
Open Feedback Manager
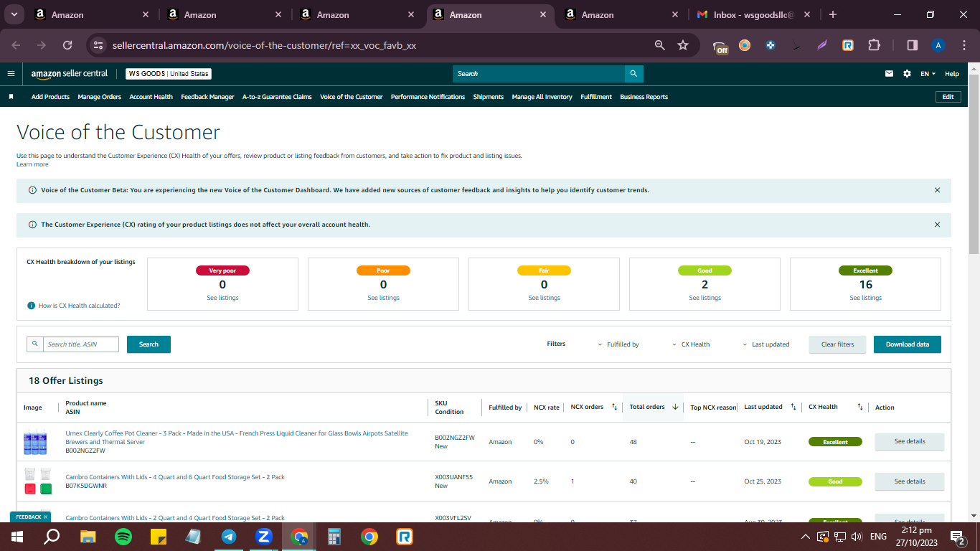[207, 97]
